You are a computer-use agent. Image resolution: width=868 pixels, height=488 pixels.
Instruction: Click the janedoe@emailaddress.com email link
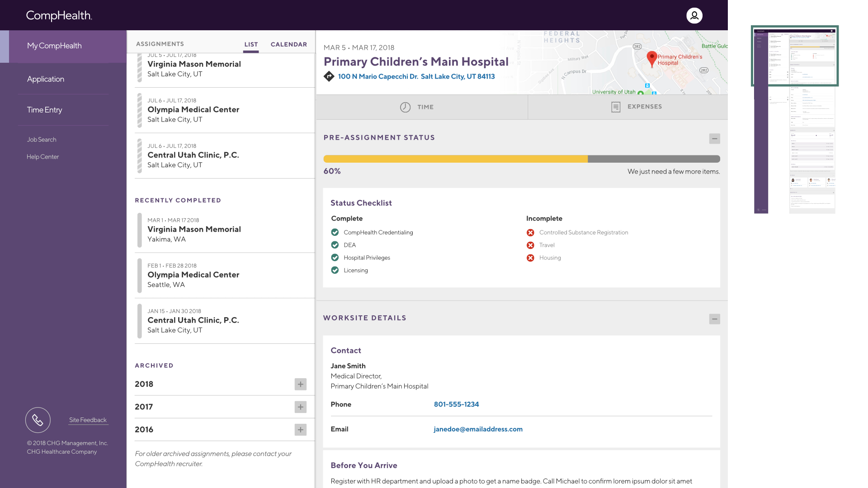(x=478, y=429)
